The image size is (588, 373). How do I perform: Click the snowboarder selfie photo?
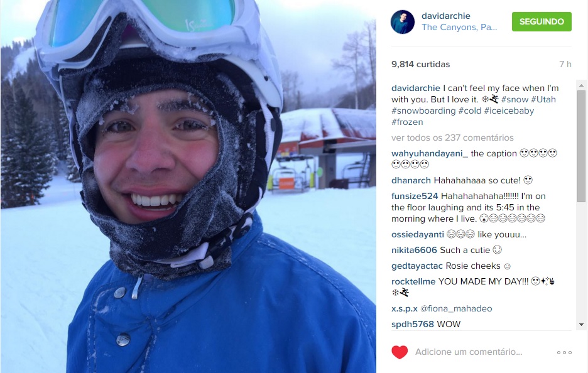click(x=188, y=186)
